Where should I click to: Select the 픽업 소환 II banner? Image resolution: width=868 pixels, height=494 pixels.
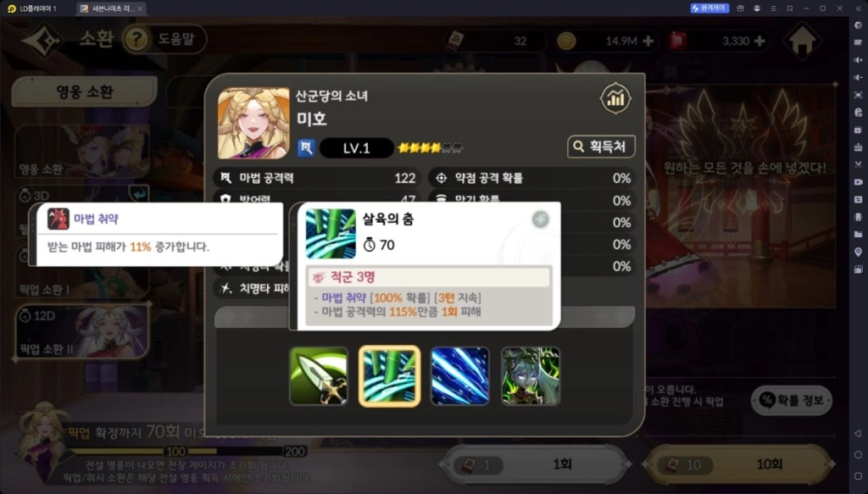(82, 332)
